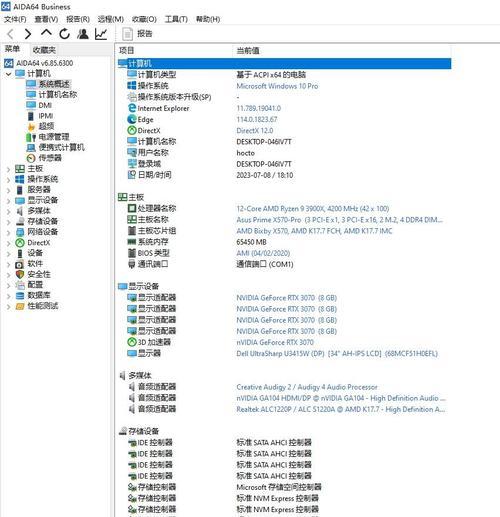
Task: Open the Asus Prime X570-Pro link
Action: pos(339,220)
